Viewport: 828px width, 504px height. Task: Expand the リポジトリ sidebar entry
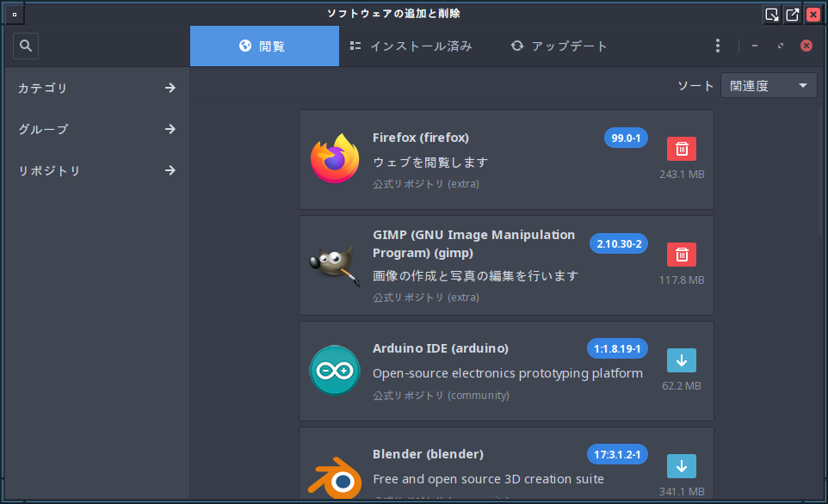[96, 170]
